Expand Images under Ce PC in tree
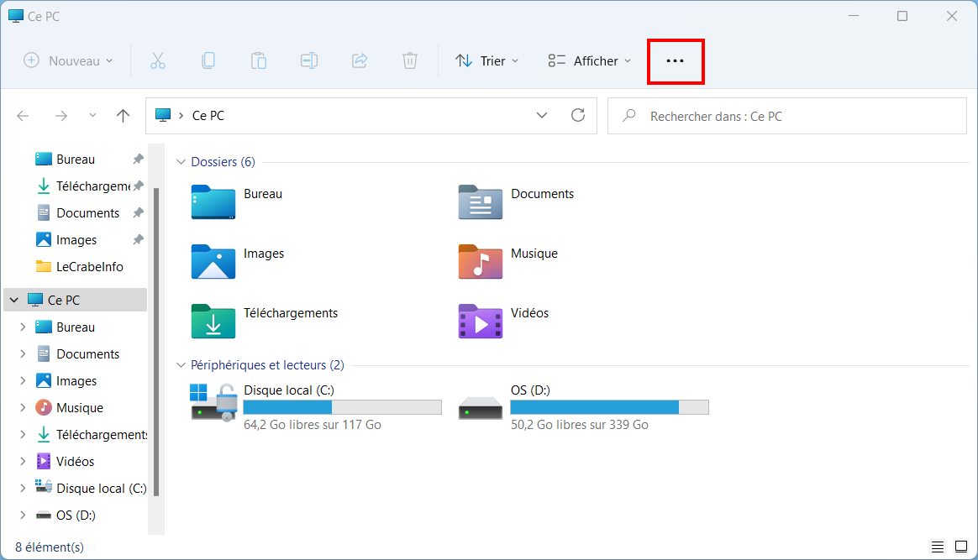This screenshot has height=560, width=978. pyautogui.click(x=23, y=380)
